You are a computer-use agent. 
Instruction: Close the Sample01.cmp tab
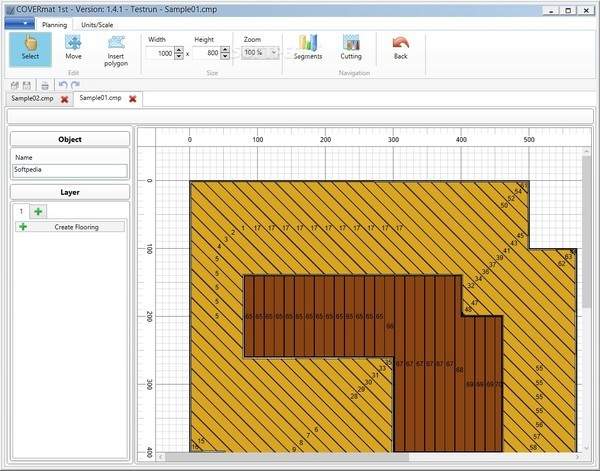tap(132, 99)
